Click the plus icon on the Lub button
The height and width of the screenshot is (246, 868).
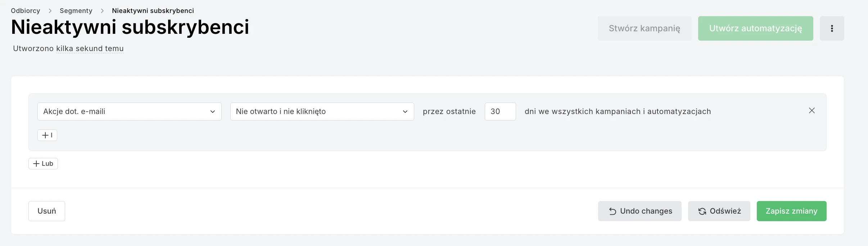click(x=36, y=163)
